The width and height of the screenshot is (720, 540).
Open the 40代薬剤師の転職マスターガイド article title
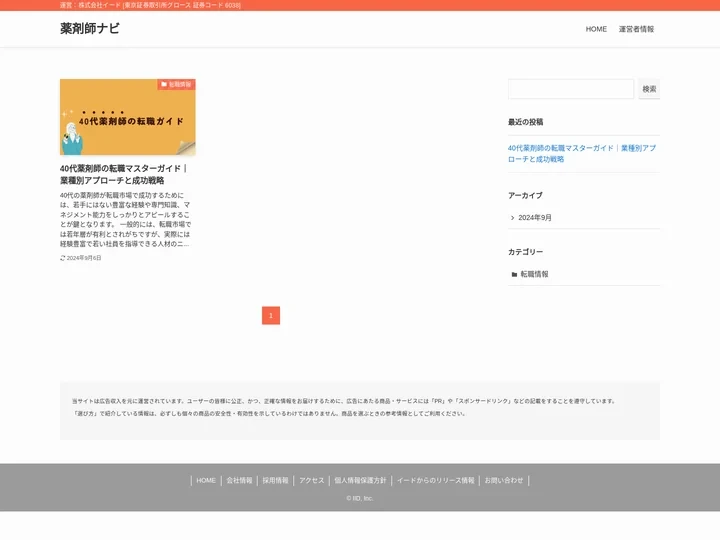coord(124,174)
